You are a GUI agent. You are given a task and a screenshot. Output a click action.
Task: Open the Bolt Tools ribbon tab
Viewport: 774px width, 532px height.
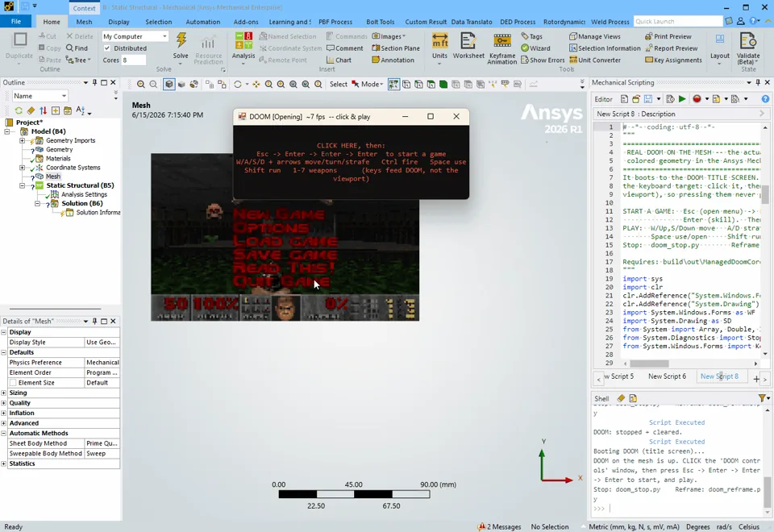(x=380, y=22)
